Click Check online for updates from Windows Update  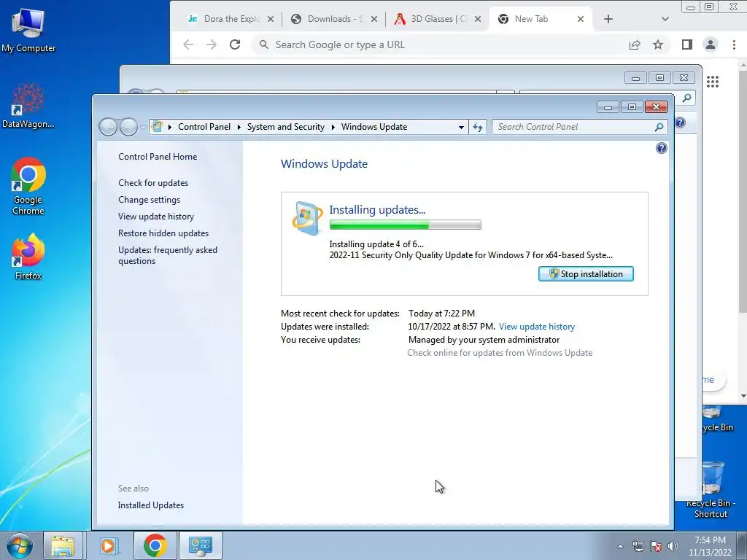coord(500,353)
